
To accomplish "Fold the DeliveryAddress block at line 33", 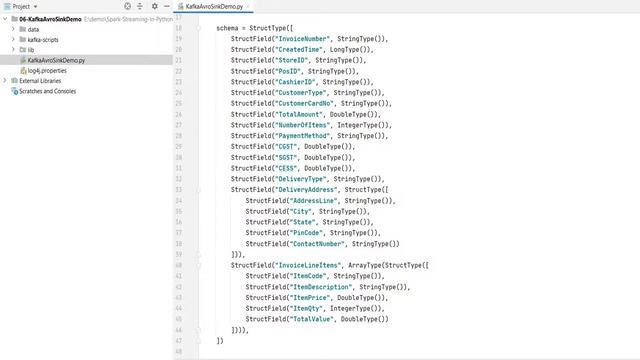I will [x=198, y=190].
